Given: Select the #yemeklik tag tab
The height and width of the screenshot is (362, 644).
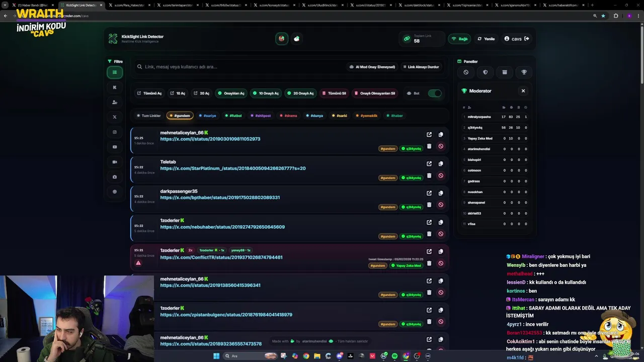Looking at the screenshot, I should [367, 116].
